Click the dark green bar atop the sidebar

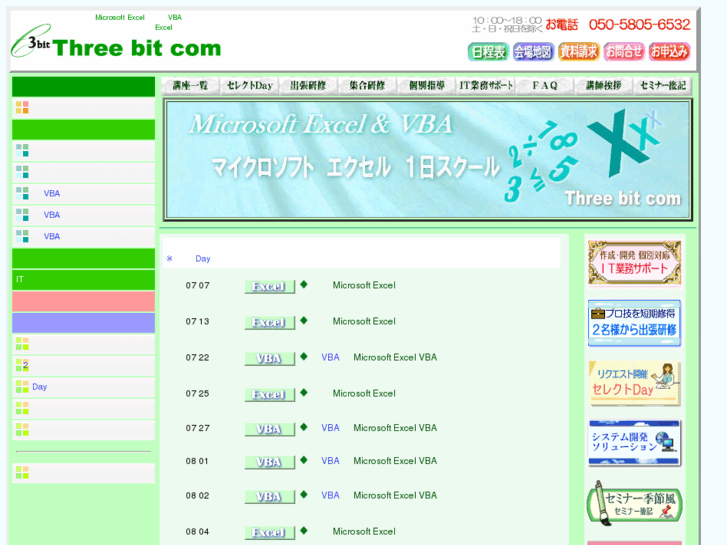click(83, 87)
